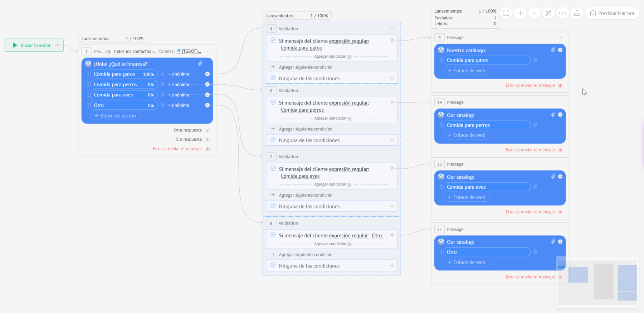
Task: Edit the Comida para aves button field in Message 22
Action: pos(487,187)
